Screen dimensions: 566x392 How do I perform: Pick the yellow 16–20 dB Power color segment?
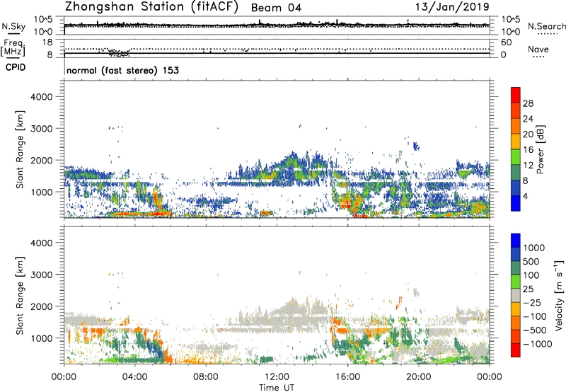(x=516, y=142)
